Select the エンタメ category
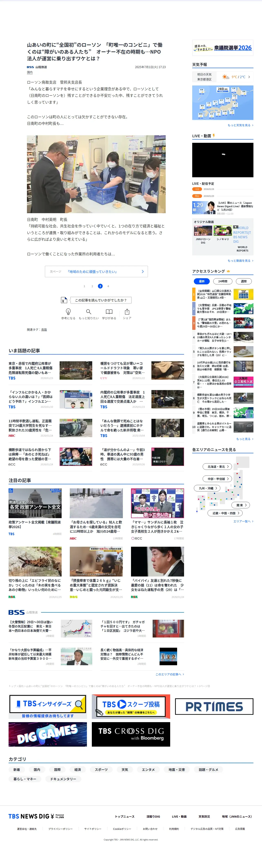The height and width of the screenshot is (868, 262). click(148, 770)
